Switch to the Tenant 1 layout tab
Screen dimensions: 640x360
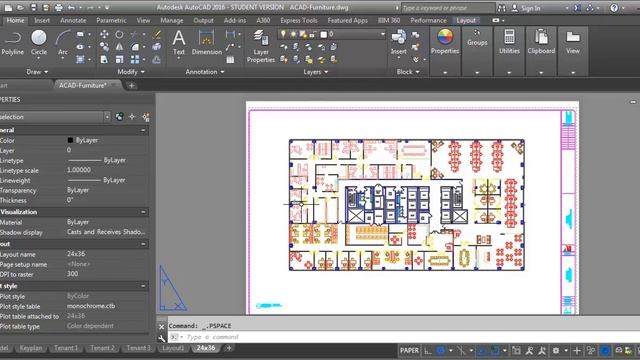pyautogui.click(x=66, y=348)
